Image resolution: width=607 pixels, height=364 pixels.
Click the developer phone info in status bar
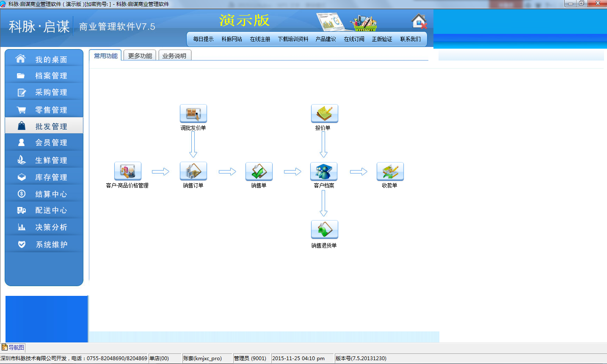click(x=74, y=358)
